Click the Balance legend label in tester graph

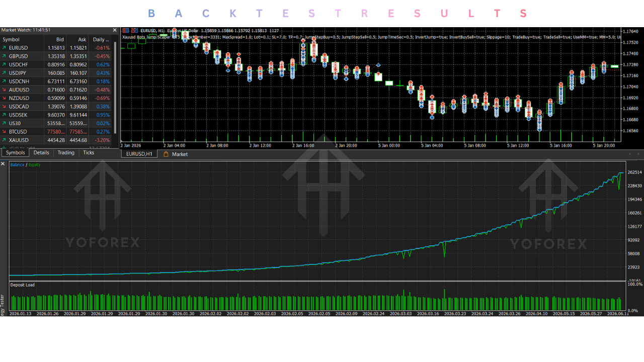17,165
